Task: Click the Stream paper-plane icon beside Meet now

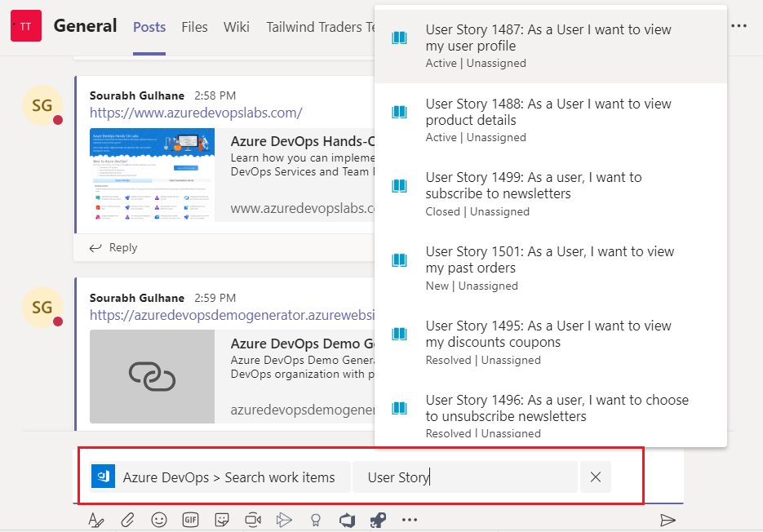Action: tap(284, 521)
